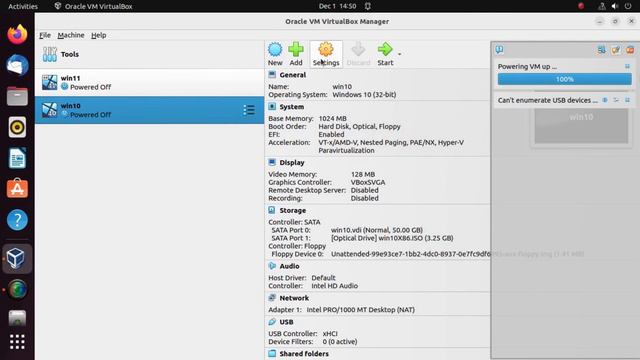Open the File menu
640x360 pixels.
click(x=45, y=35)
